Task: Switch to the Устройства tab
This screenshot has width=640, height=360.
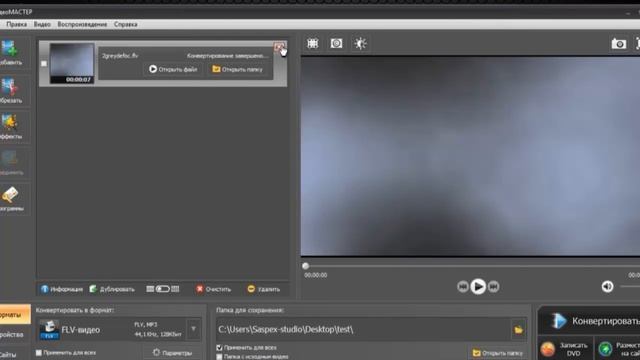Action: [15, 335]
